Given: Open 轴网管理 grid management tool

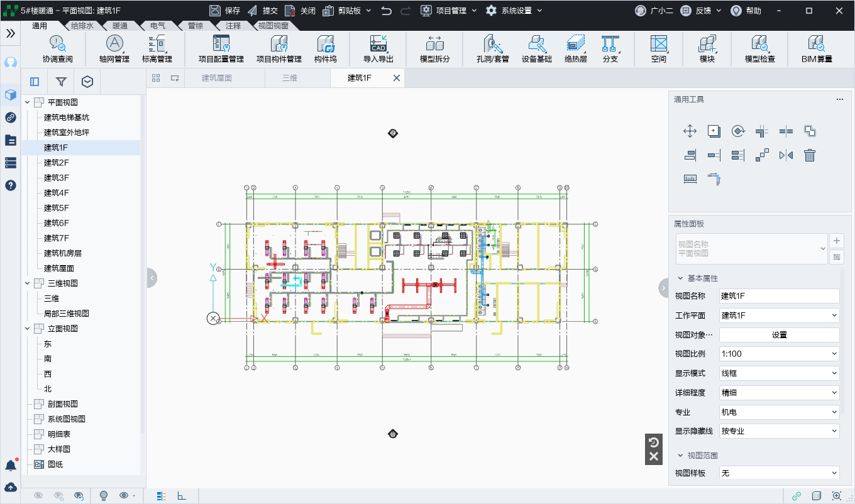Looking at the screenshot, I should [114, 44].
